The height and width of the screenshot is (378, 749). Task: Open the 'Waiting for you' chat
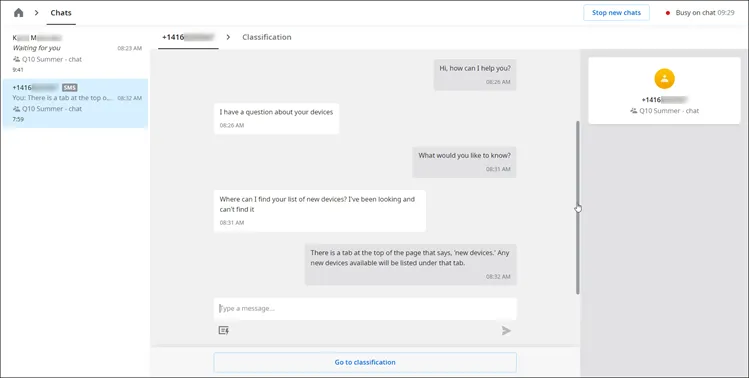pyautogui.click(x=75, y=53)
